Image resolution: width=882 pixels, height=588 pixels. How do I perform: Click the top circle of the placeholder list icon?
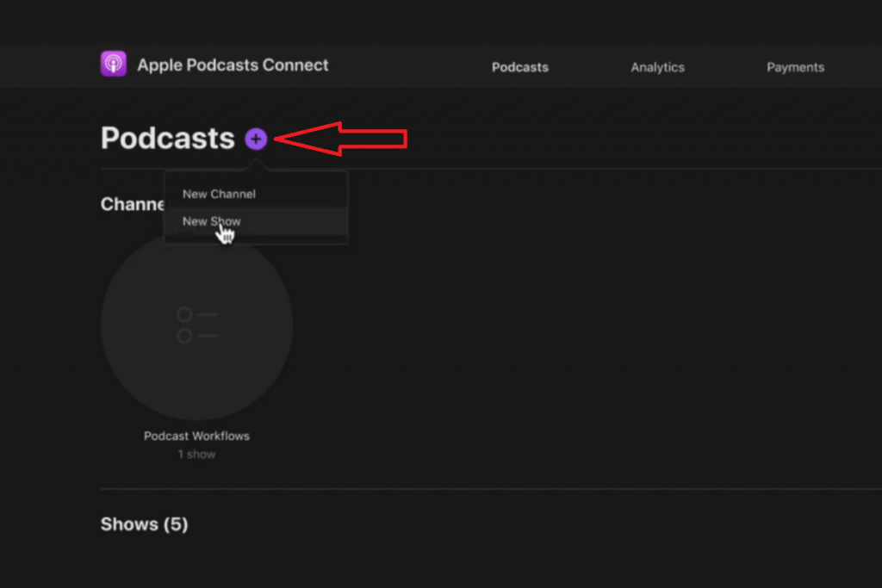184,315
